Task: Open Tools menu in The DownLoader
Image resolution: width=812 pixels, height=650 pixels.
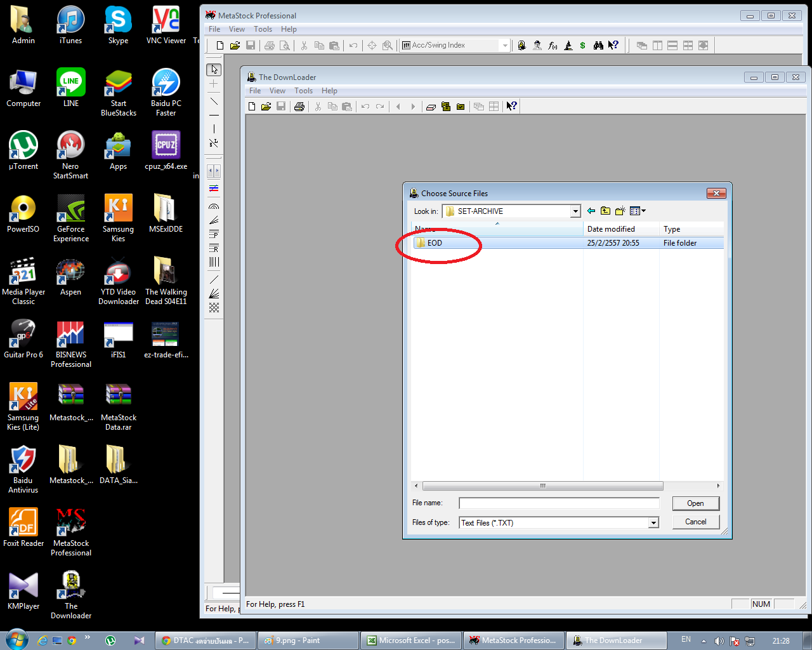Action: [303, 91]
